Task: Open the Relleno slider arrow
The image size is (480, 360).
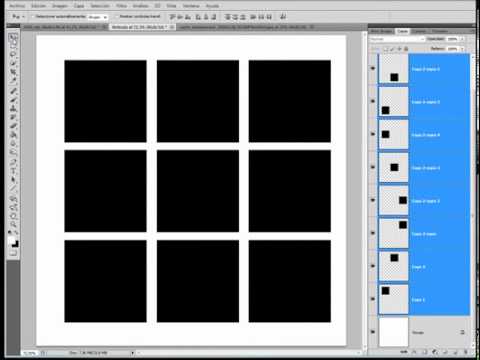Action: point(462,49)
